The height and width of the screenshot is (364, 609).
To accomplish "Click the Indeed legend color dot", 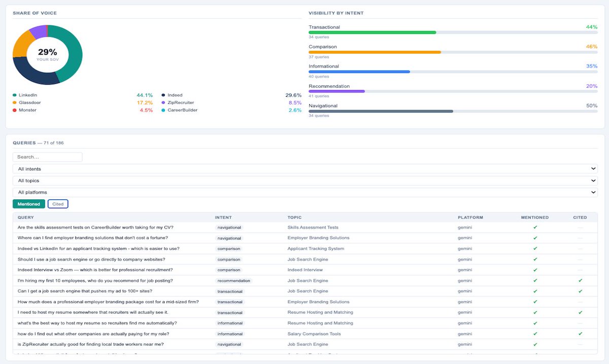I will [x=163, y=95].
